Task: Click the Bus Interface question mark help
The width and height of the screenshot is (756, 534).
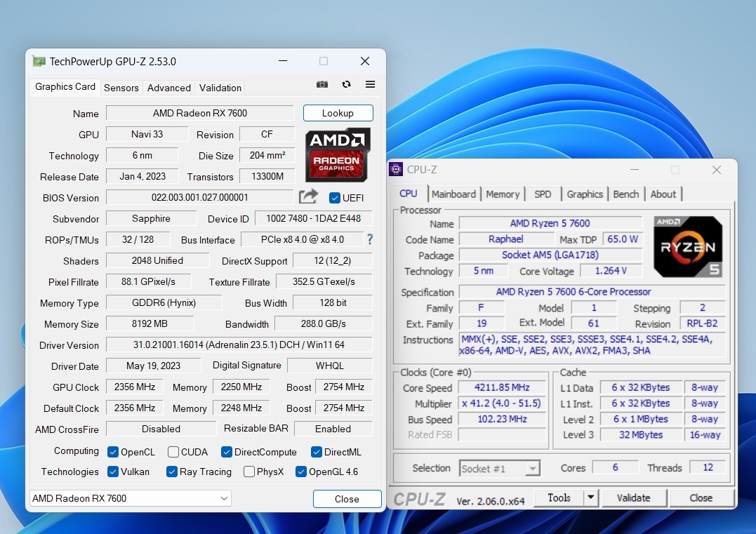Action: coord(370,239)
